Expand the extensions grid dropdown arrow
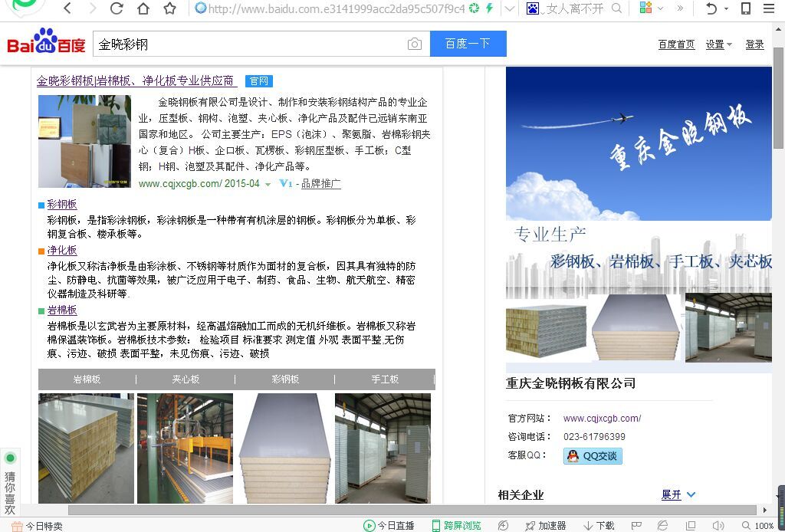Viewport: 785px width, 532px height. click(x=660, y=8)
